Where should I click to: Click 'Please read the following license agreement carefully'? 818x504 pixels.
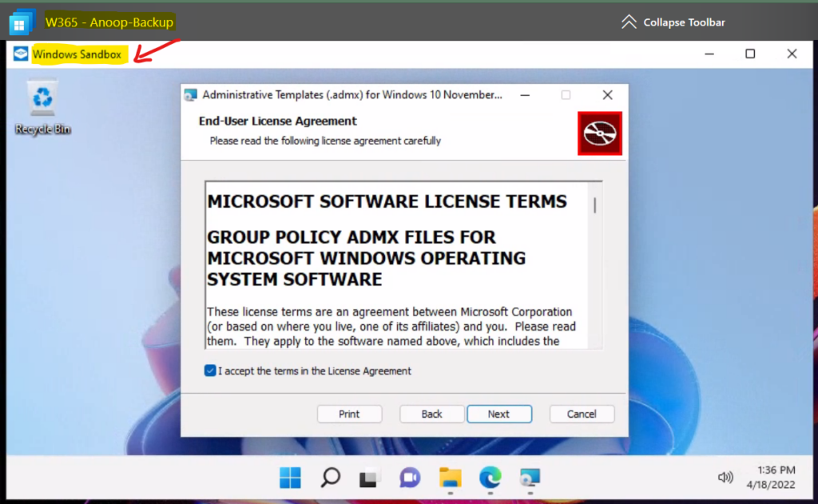coord(325,141)
